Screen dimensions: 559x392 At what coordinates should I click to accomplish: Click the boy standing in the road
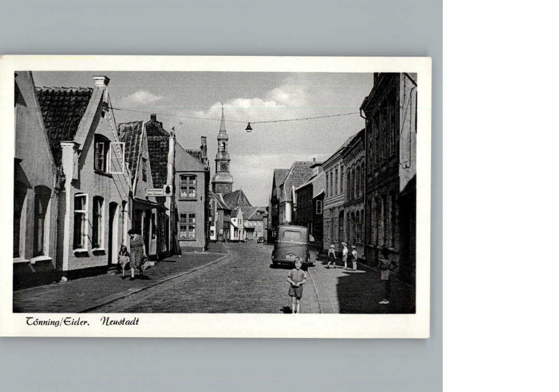tap(296, 285)
